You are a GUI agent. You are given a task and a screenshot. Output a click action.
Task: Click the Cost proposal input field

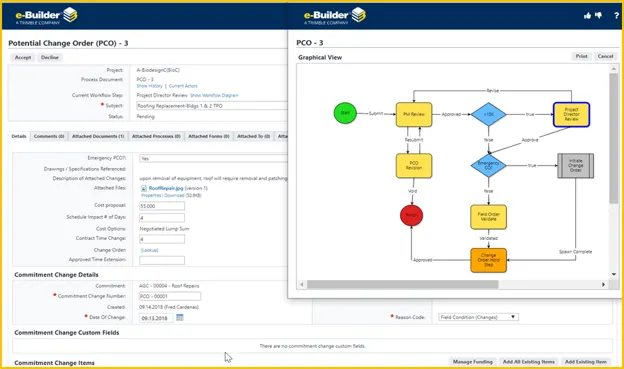[x=162, y=206]
